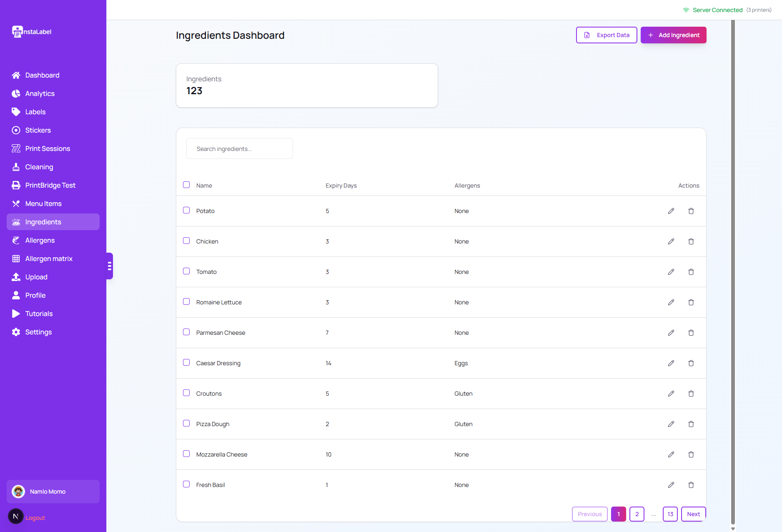This screenshot has width=782, height=532.
Task: Toggle the select-all checkbox in table header
Action: click(x=186, y=185)
